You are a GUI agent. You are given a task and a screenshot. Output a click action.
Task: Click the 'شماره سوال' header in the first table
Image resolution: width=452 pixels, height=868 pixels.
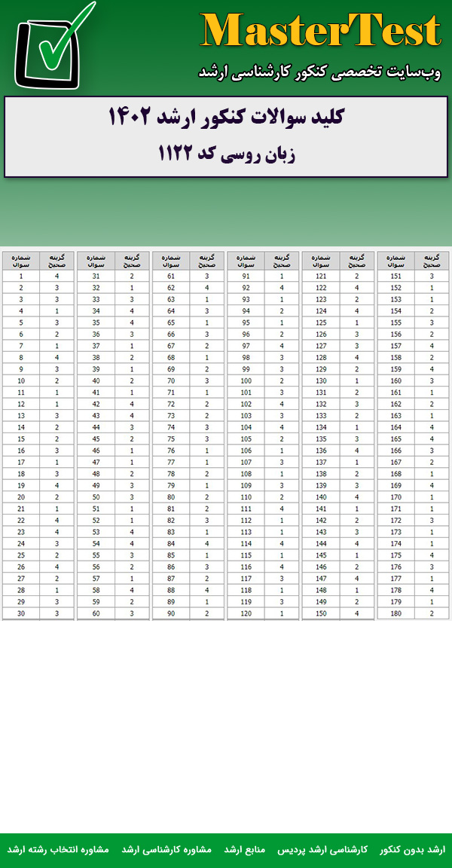[21, 261]
